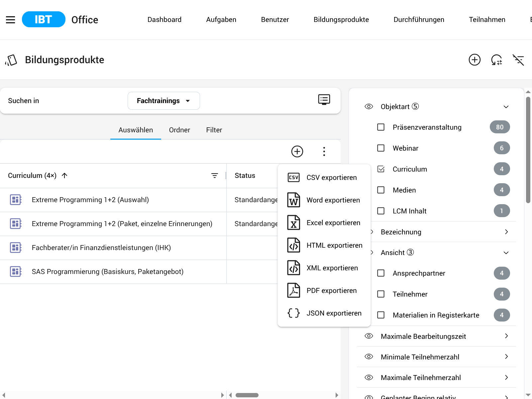This screenshot has width=532, height=399.
Task: Click the Bildungsprodukte page title icon
Action: (x=11, y=60)
